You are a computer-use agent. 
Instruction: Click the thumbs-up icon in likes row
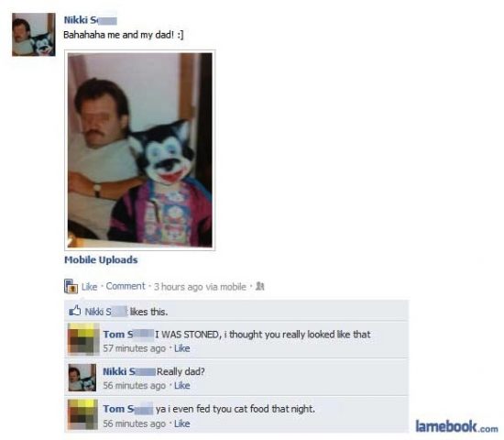coord(75,311)
